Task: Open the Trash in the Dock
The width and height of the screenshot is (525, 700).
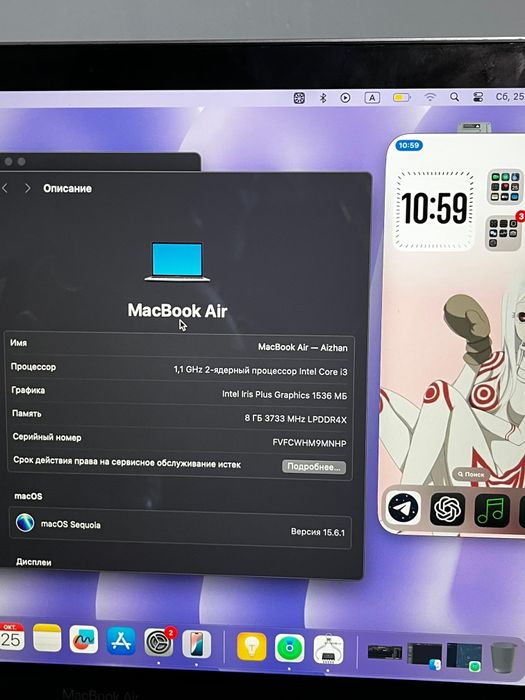Action: tap(503, 657)
